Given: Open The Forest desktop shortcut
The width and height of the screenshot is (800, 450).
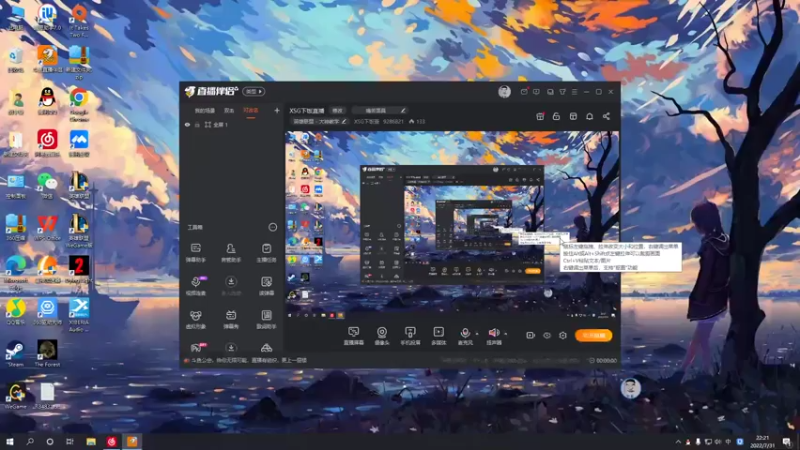Looking at the screenshot, I should click(x=47, y=354).
